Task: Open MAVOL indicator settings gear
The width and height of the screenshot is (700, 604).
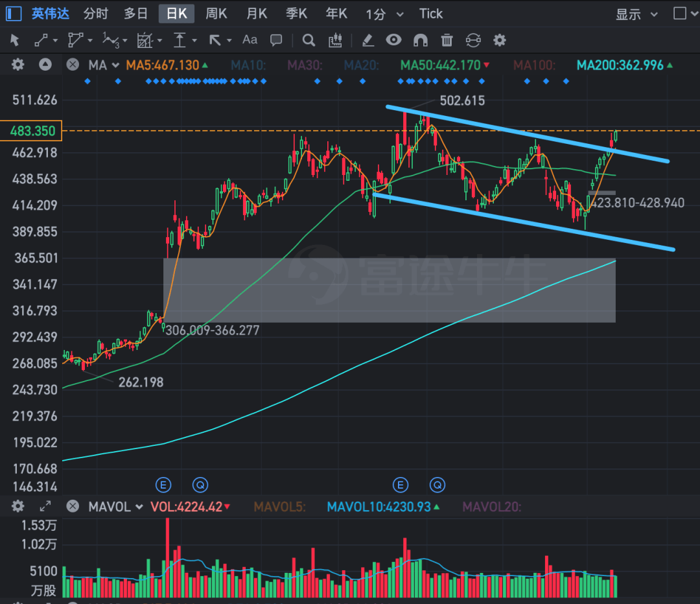Action: [18, 506]
